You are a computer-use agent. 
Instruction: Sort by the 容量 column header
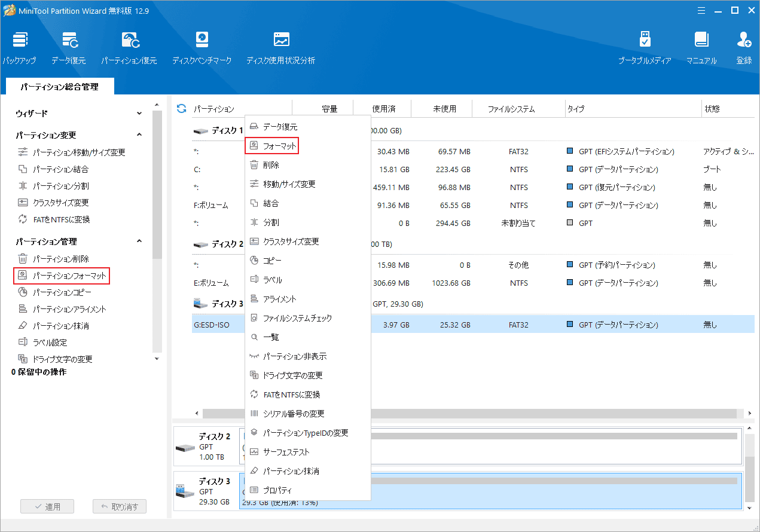click(329, 109)
